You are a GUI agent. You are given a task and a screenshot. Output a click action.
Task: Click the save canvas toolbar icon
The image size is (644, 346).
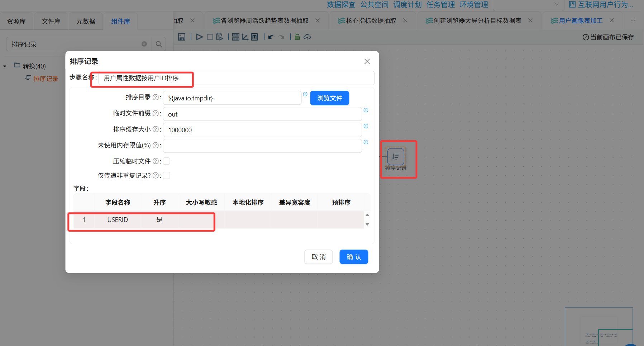point(182,37)
